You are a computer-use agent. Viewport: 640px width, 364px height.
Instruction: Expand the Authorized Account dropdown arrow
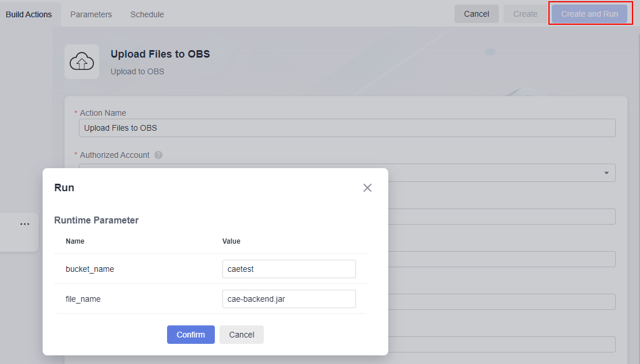coord(607,173)
